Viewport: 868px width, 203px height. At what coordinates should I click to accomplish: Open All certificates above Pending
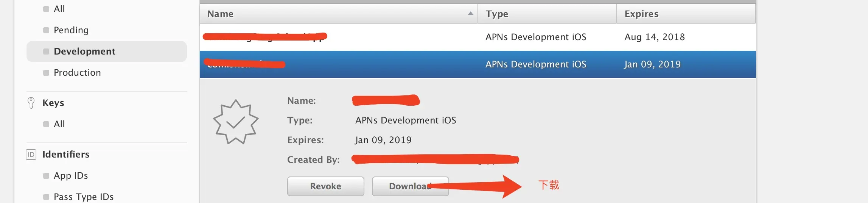(59, 9)
